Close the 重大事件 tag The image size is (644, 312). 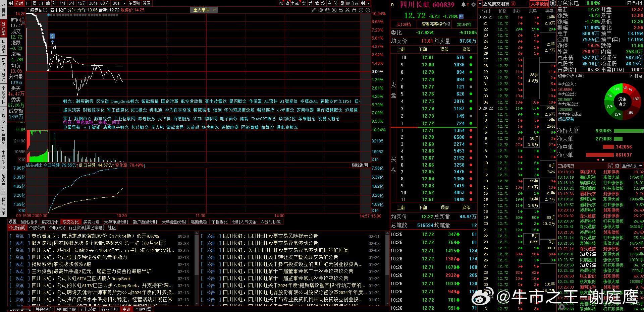click(x=214, y=10)
